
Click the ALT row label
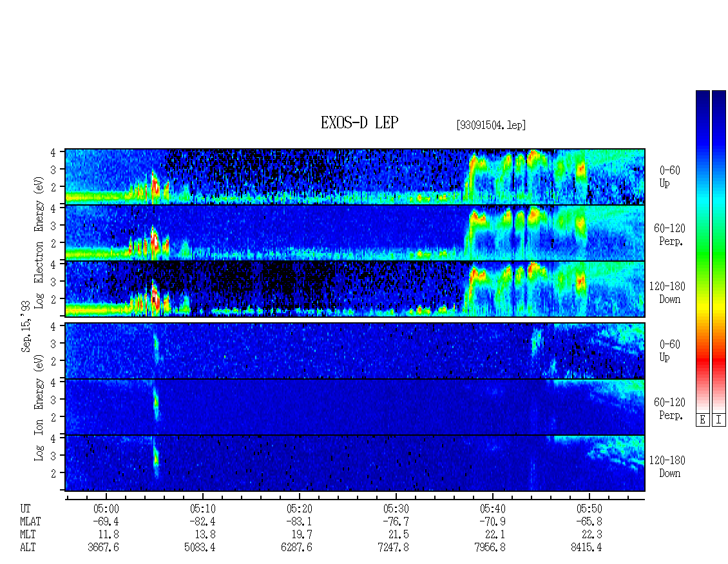point(28,548)
